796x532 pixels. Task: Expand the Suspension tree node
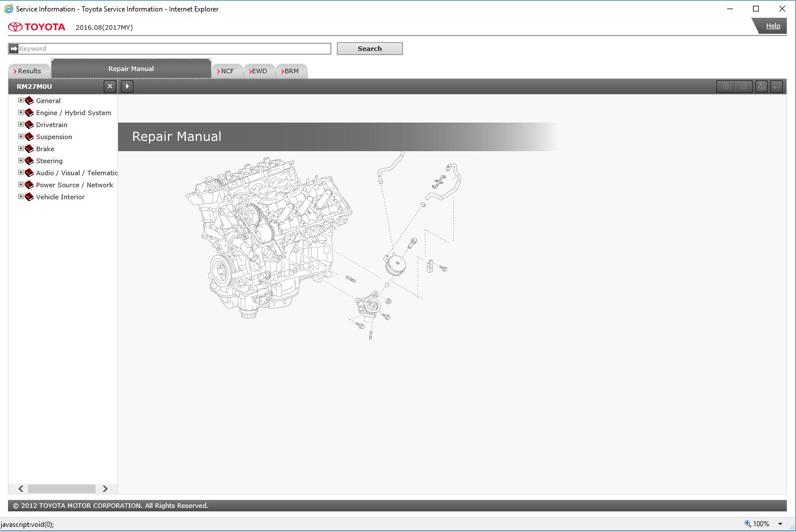[x=21, y=136]
